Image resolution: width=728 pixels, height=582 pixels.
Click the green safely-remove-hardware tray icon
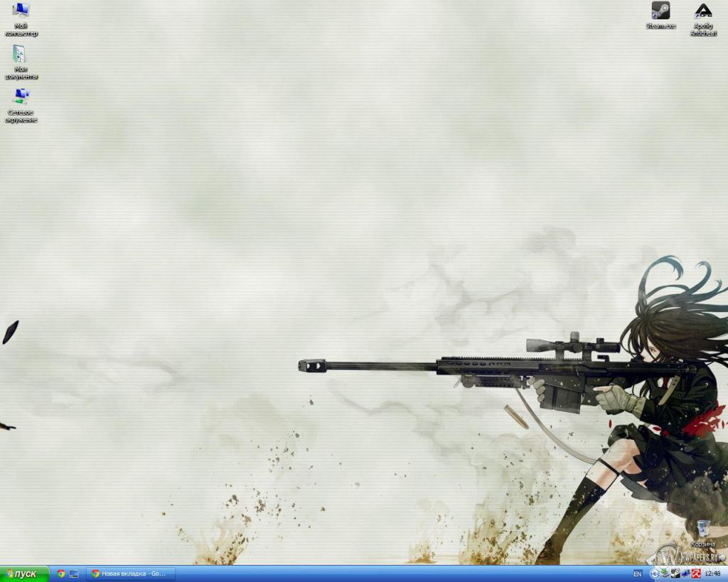[x=665, y=573]
